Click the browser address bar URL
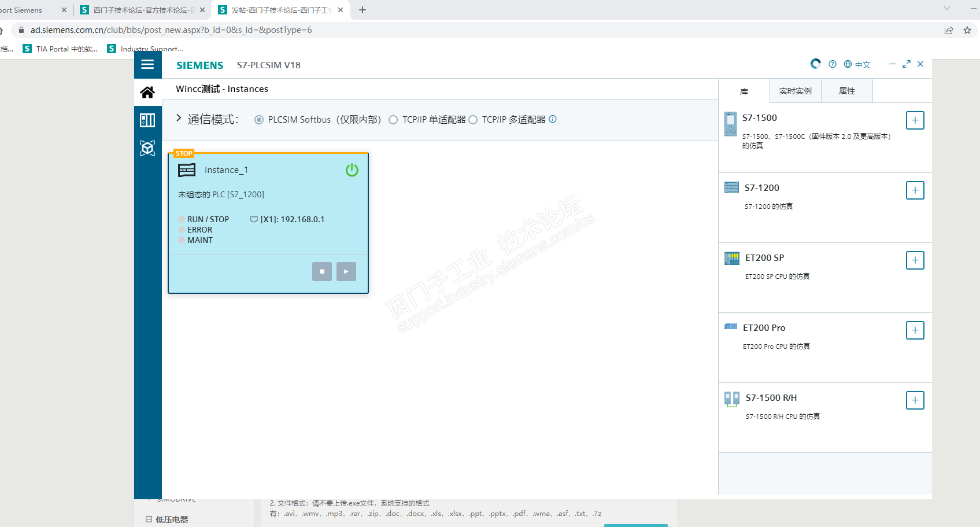Viewport: 980px width, 527px height. pyautogui.click(x=171, y=30)
